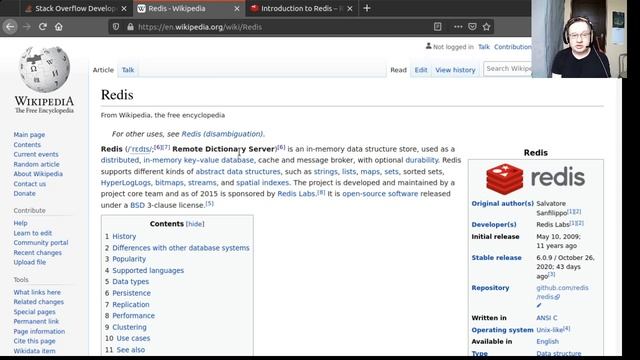The height and width of the screenshot is (360, 640).
Task: Jump to History section in contents
Action: (124, 236)
